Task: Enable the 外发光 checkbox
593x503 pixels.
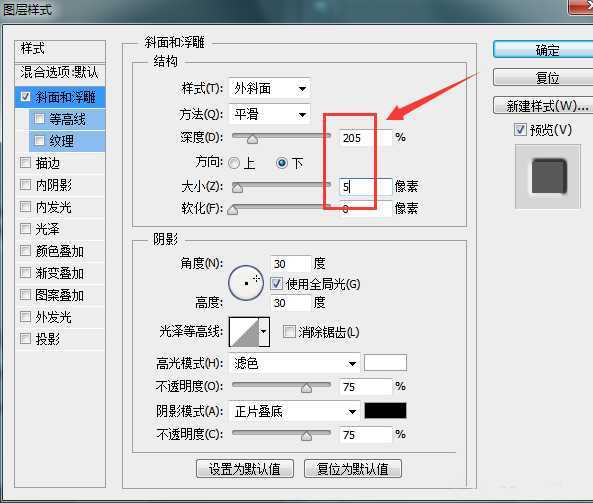Action: click(x=25, y=317)
